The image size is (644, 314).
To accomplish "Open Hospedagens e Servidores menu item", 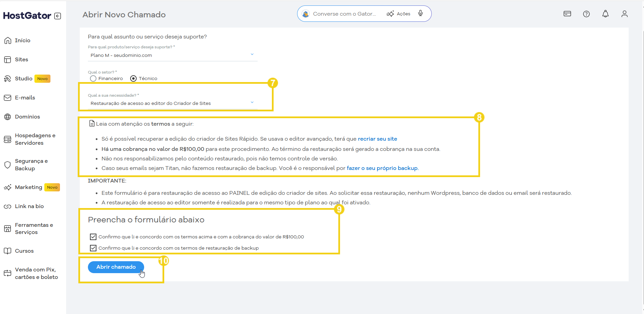I will (35, 139).
